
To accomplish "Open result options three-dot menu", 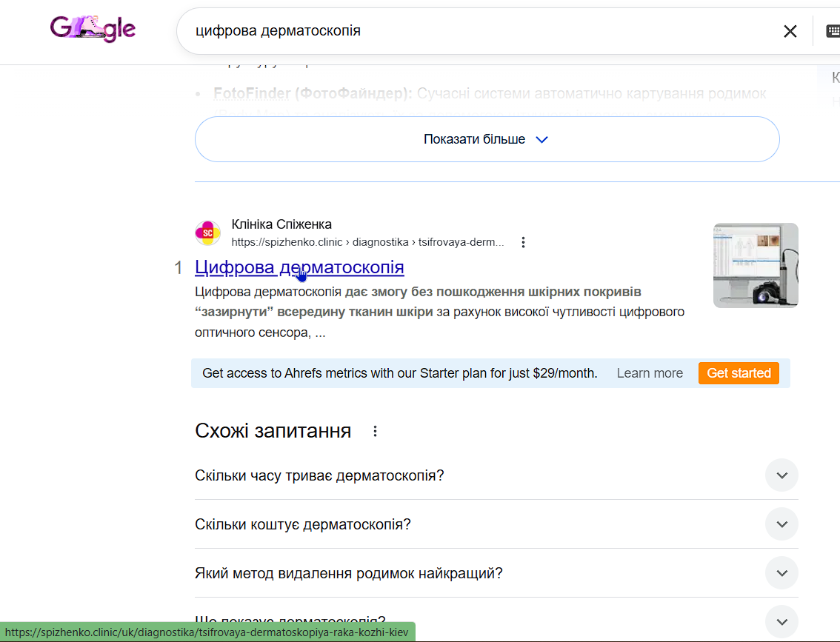I will [524, 242].
